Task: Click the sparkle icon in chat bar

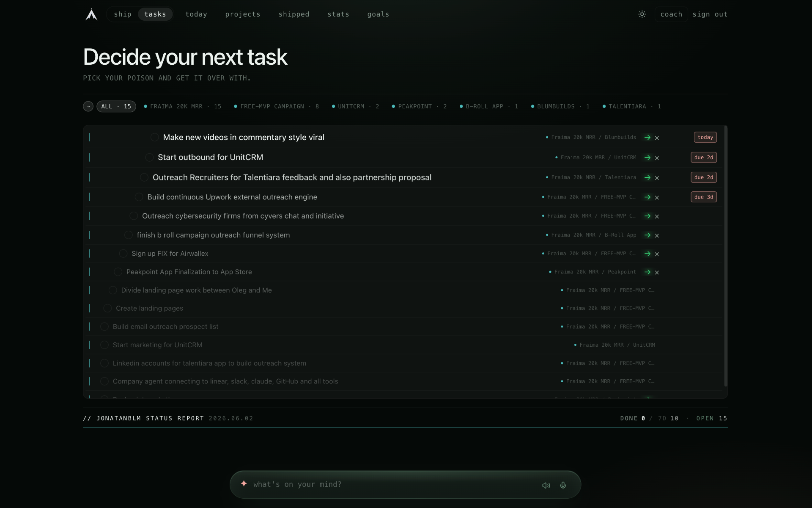Action: [x=244, y=483]
